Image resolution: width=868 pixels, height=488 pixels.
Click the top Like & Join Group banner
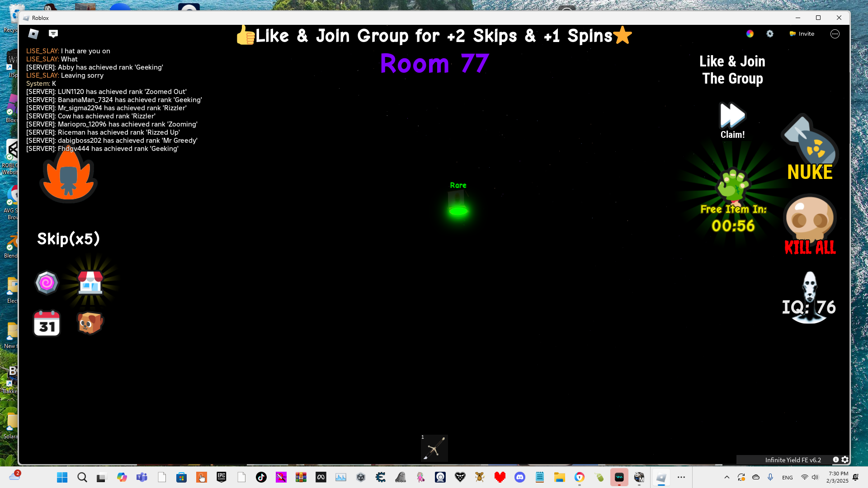coord(434,35)
